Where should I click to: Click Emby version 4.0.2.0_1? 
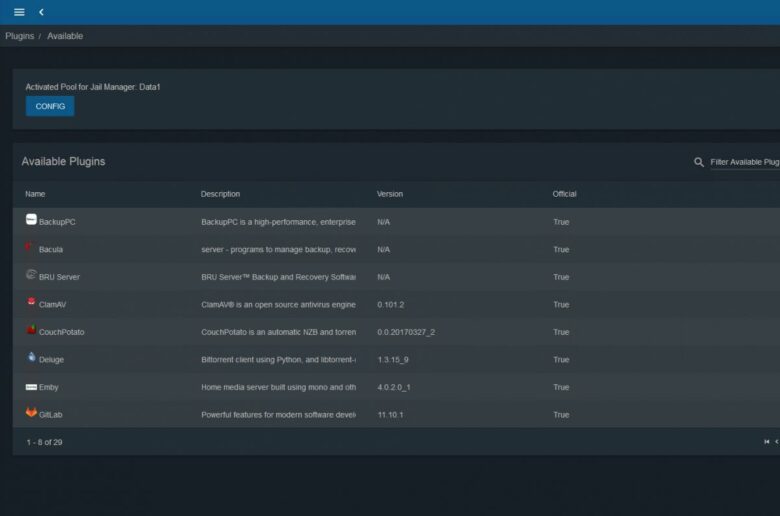394,387
